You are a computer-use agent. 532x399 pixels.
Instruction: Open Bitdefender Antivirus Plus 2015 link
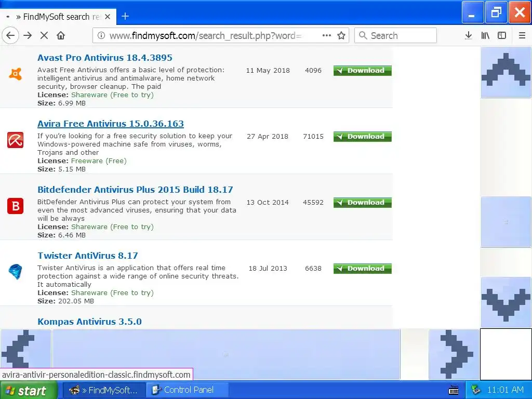click(x=135, y=189)
